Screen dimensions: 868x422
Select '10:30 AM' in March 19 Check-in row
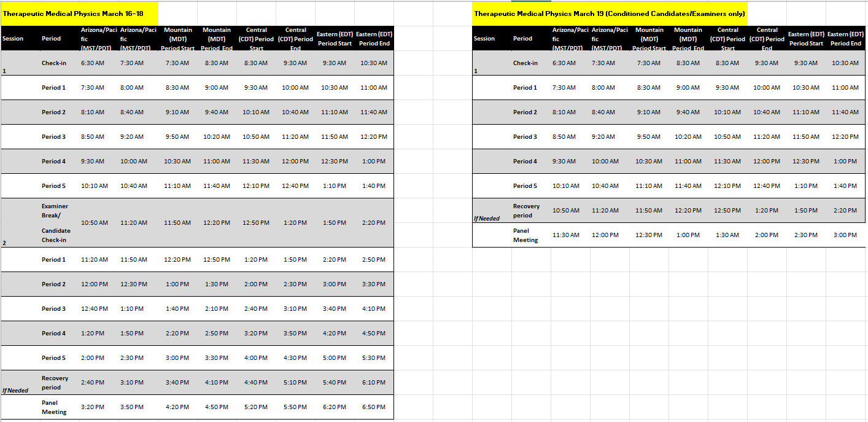(x=845, y=63)
